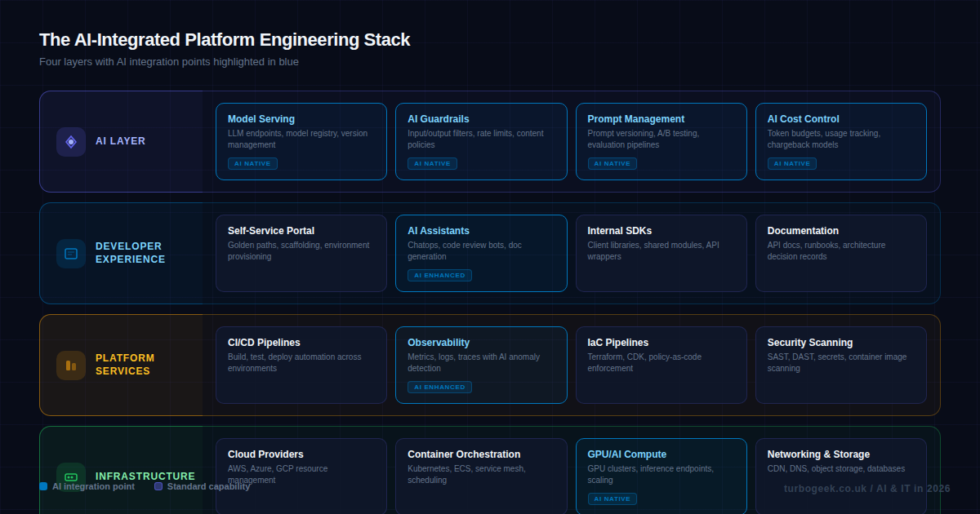Click the Developer Experience window icon
The image size is (980, 514).
pos(71,254)
